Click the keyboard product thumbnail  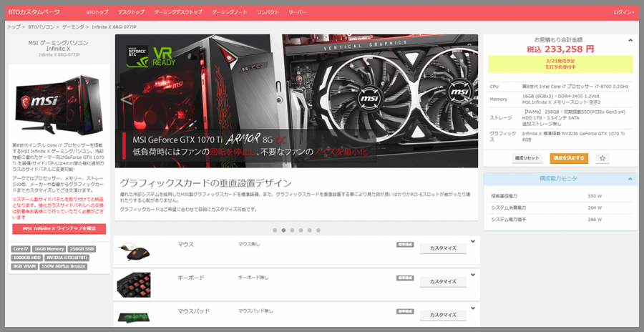click(134, 285)
